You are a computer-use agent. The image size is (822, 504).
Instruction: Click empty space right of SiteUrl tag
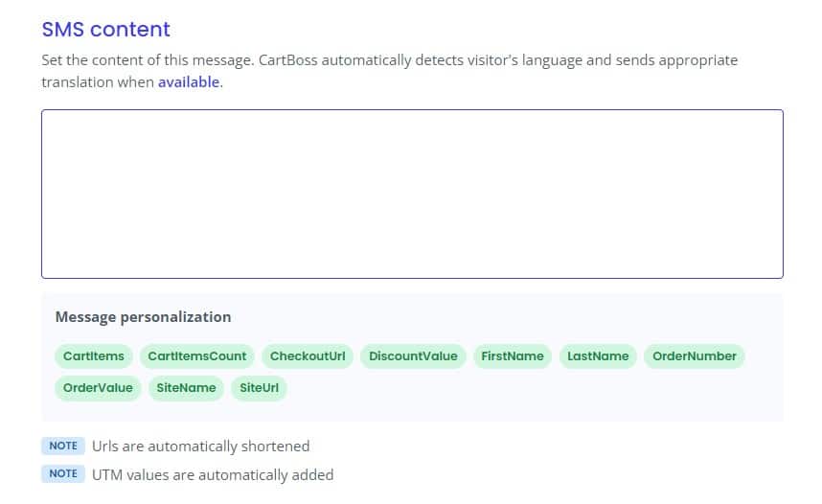pyautogui.click(x=524, y=388)
